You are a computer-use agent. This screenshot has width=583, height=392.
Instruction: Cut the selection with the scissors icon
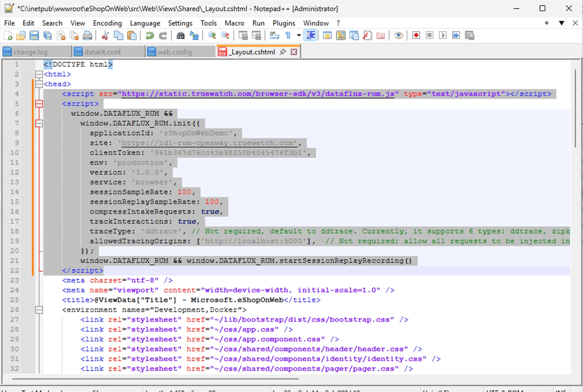click(x=105, y=36)
